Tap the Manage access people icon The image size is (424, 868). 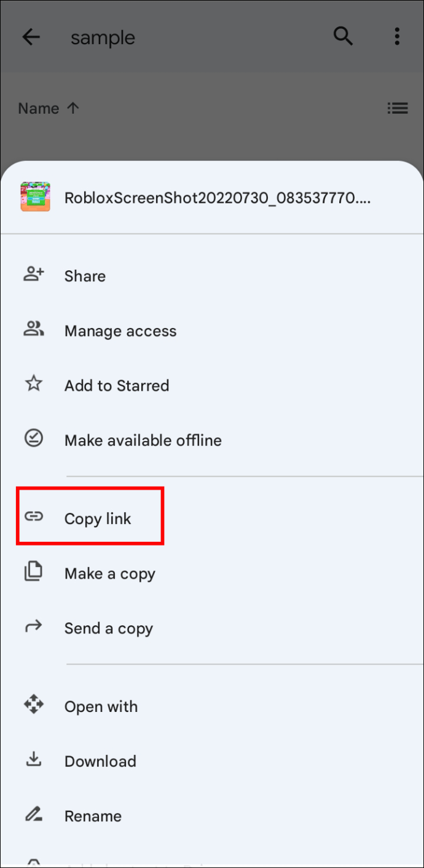(34, 330)
